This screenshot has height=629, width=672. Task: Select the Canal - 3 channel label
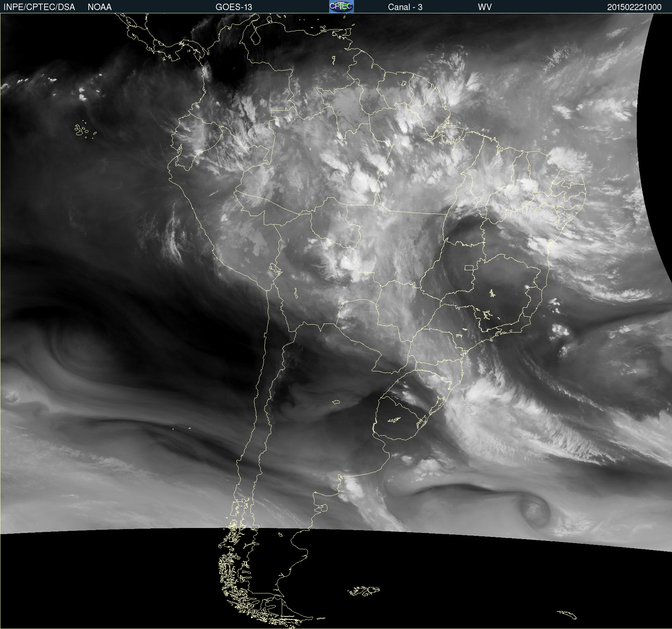pyautogui.click(x=405, y=7)
